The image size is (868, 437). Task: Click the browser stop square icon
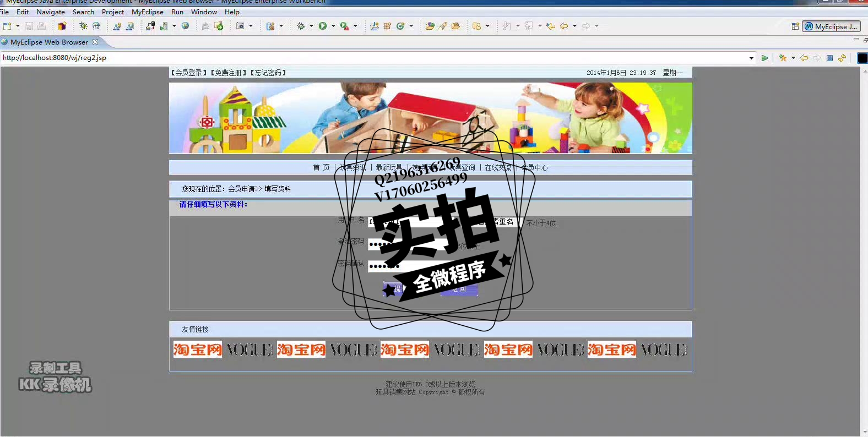(829, 58)
